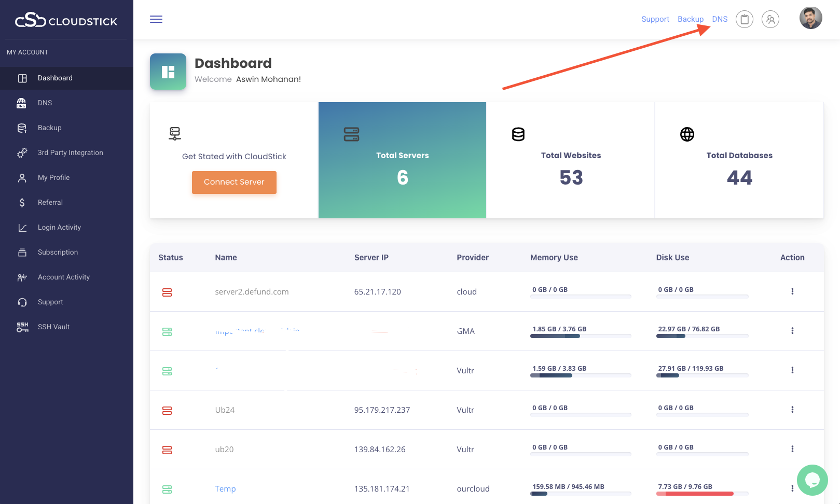Open the Backup sidebar menu item
The image size is (840, 504).
[50, 128]
